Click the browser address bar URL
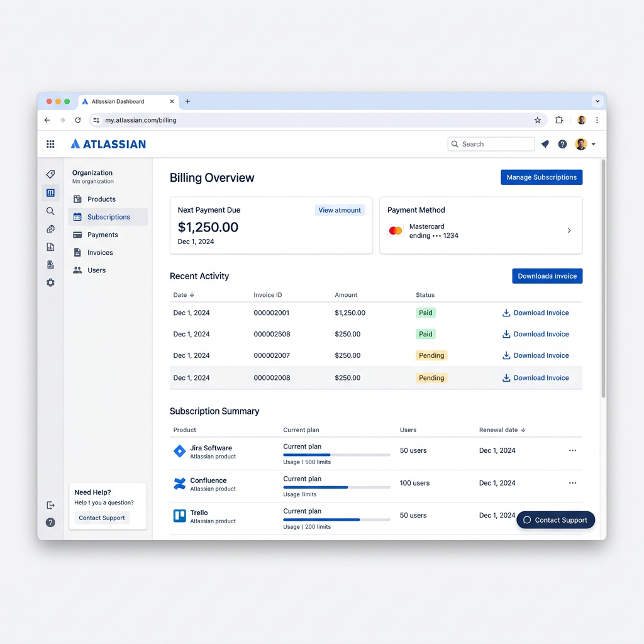 click(x=140, y=120)
